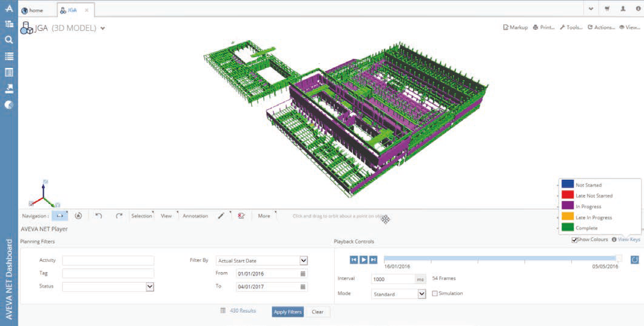Click the refresh icon beside the timeline
The width and height of the screenshot is (644, 326).
point(634,260)
